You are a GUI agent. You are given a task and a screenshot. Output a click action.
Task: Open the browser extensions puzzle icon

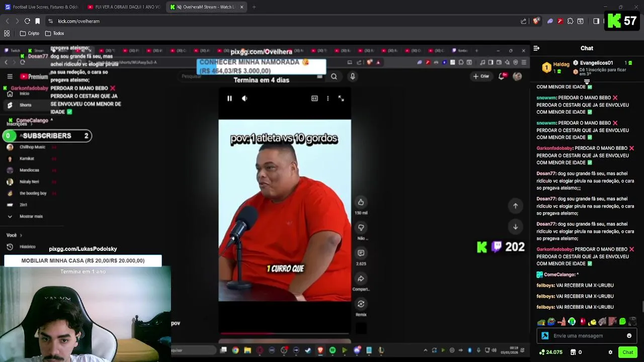570,21
